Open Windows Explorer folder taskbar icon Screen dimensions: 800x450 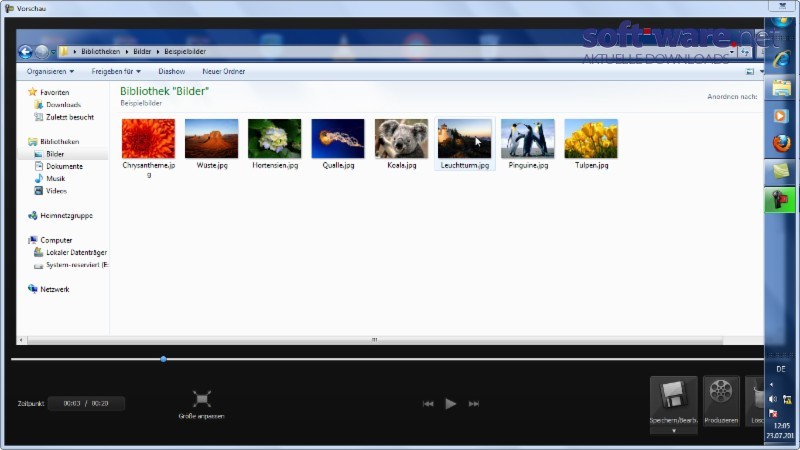[781, 88]
